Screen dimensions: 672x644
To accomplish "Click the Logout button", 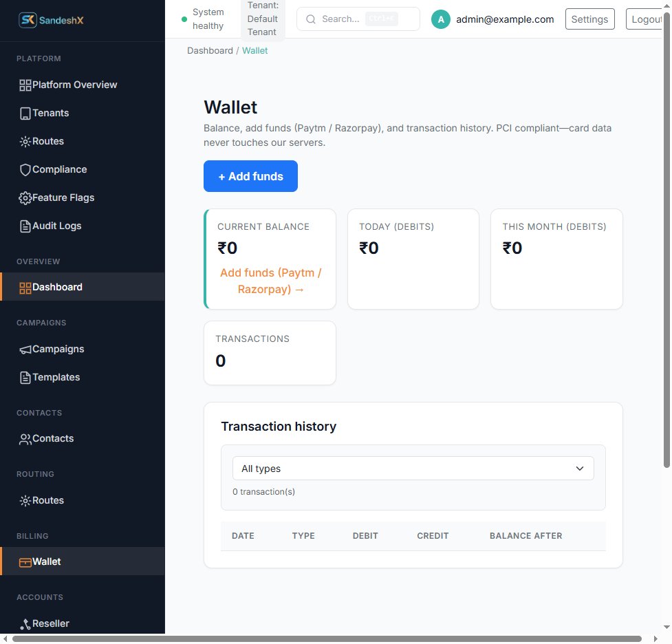I will pos(644,19).
